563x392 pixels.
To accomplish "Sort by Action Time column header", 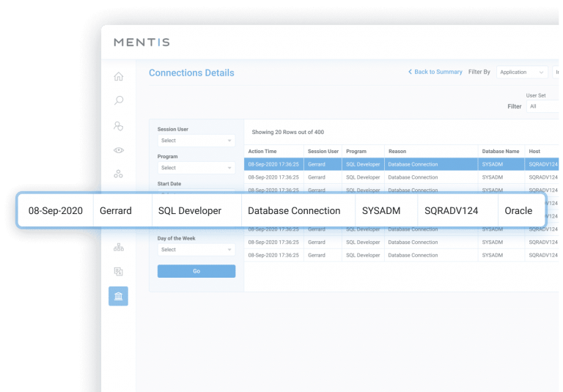I will 262,152.
